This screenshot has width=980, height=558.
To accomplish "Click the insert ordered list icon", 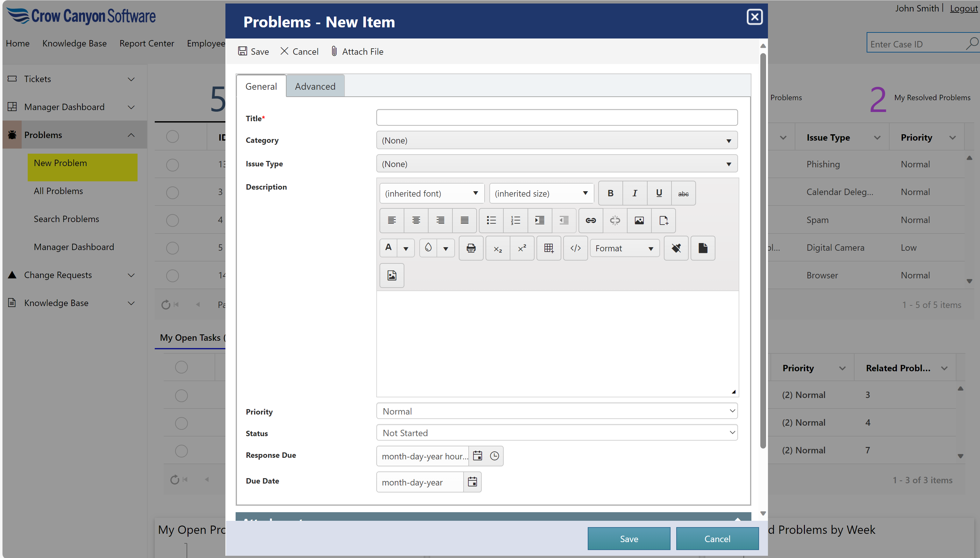I will point(515,220).
